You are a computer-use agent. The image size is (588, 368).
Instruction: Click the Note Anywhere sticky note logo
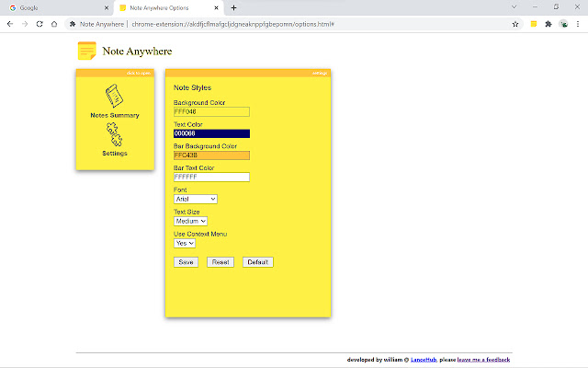pyautogui.click(x=87, y=52)
